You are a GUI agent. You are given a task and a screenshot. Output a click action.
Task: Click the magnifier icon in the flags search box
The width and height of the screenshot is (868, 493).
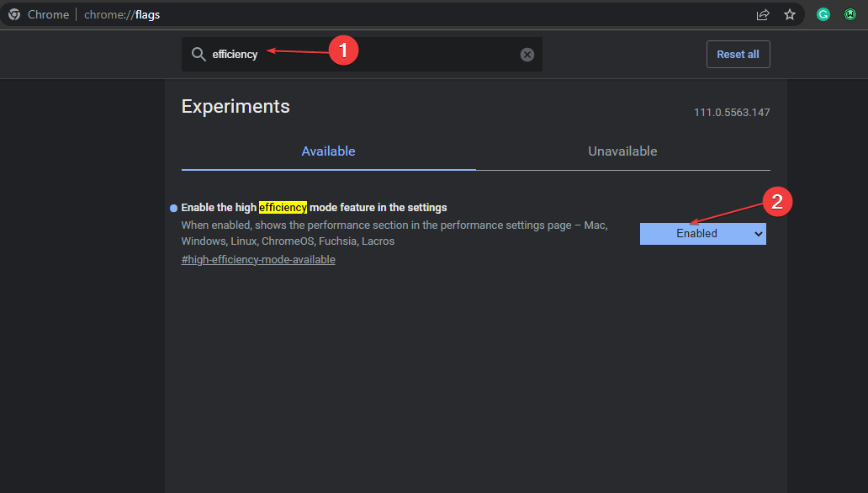point(198,55)
